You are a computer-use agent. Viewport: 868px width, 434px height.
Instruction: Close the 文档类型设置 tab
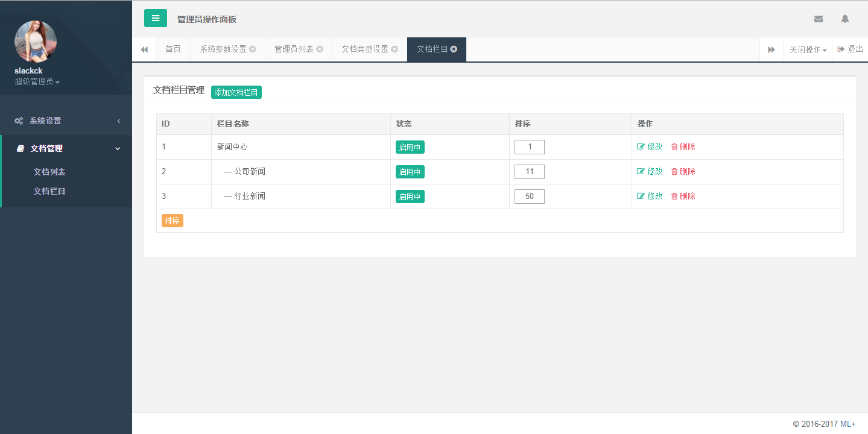click(x=394, y=49)
